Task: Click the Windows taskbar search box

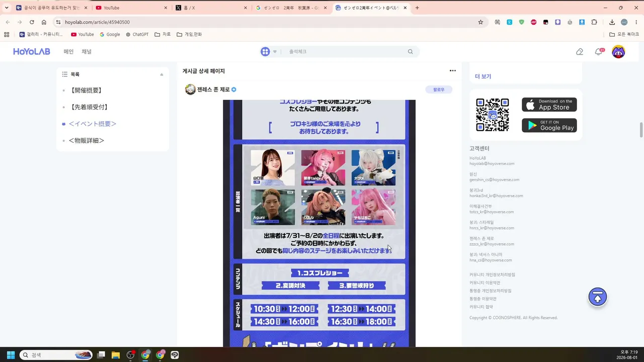Action: pos(56,355)
